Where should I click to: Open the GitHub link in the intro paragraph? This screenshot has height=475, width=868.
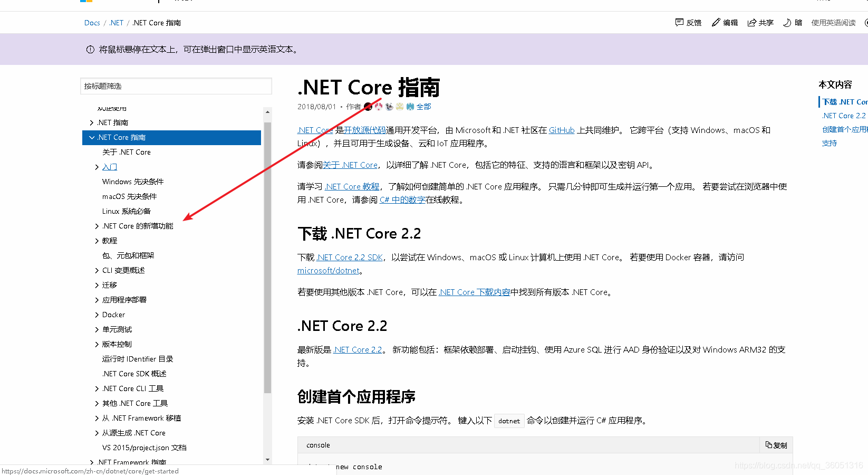pos(562,130)
